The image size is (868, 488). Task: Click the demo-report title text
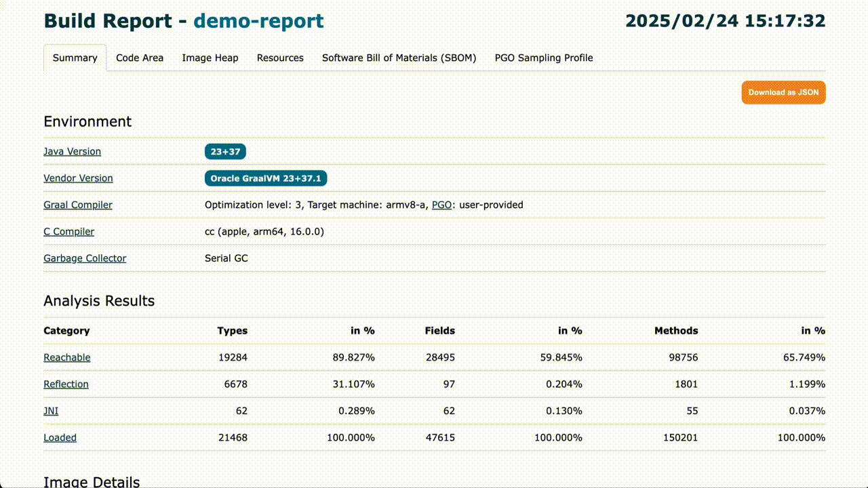258,20
